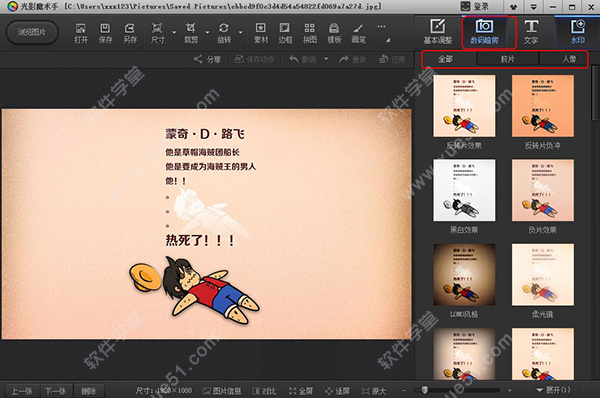600x398 pixels.
Task: Click the main image on the canvas
Action: point(207,224)
